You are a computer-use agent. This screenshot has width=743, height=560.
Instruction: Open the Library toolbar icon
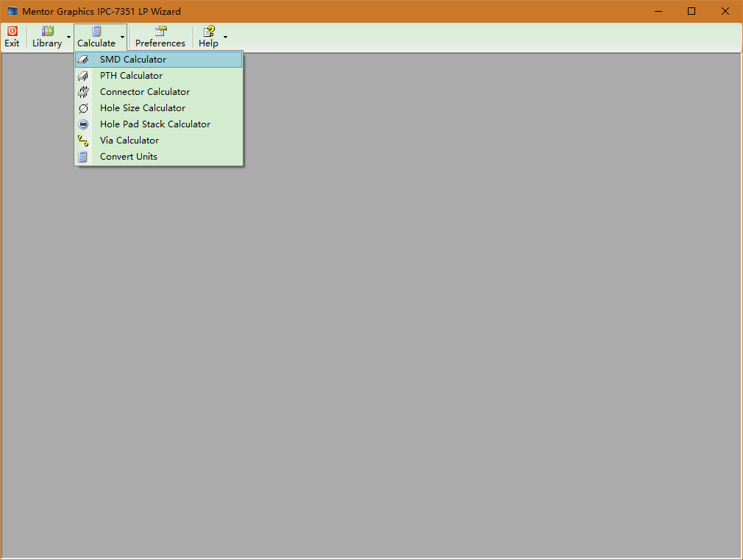click(x=47, y=31)
